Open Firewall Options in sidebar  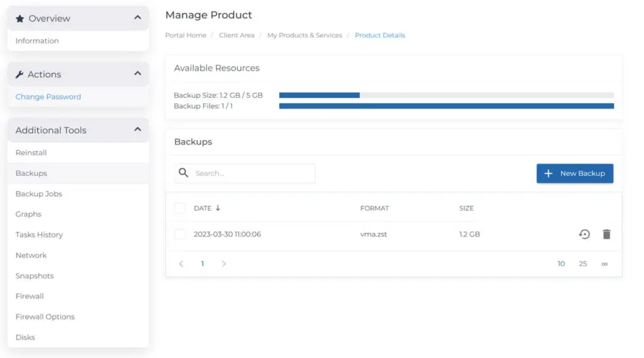45,317
